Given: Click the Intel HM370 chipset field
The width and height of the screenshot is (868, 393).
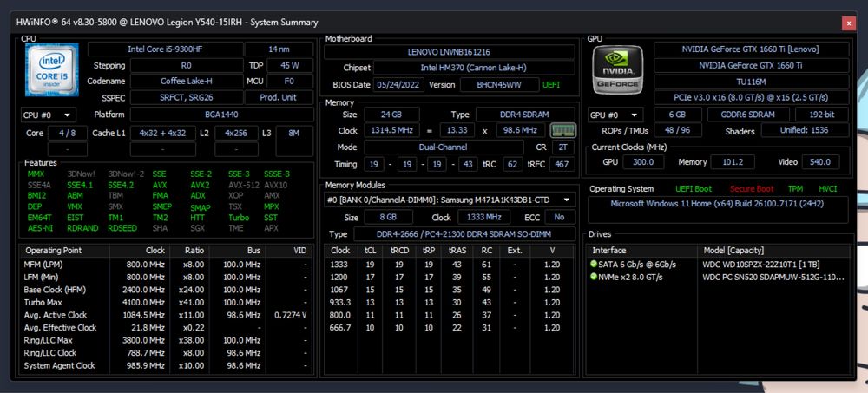Looking at the screenshot, I should (474, 68).
